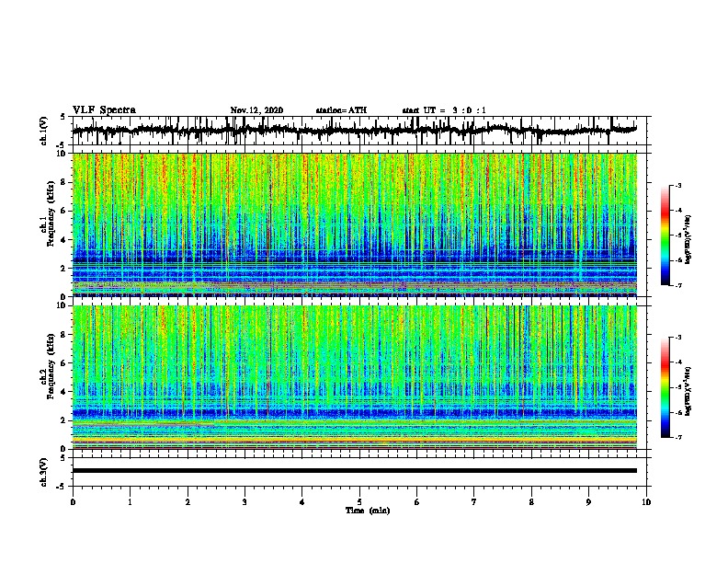The image size is (728, 563).
Task: Click the black ch.3 voltage bar
Action: pyautogui.click(x=354, y=471)
